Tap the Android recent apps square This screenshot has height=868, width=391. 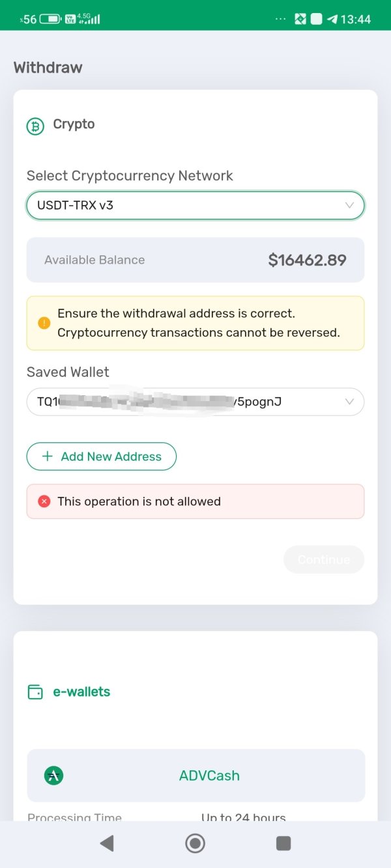283,844
